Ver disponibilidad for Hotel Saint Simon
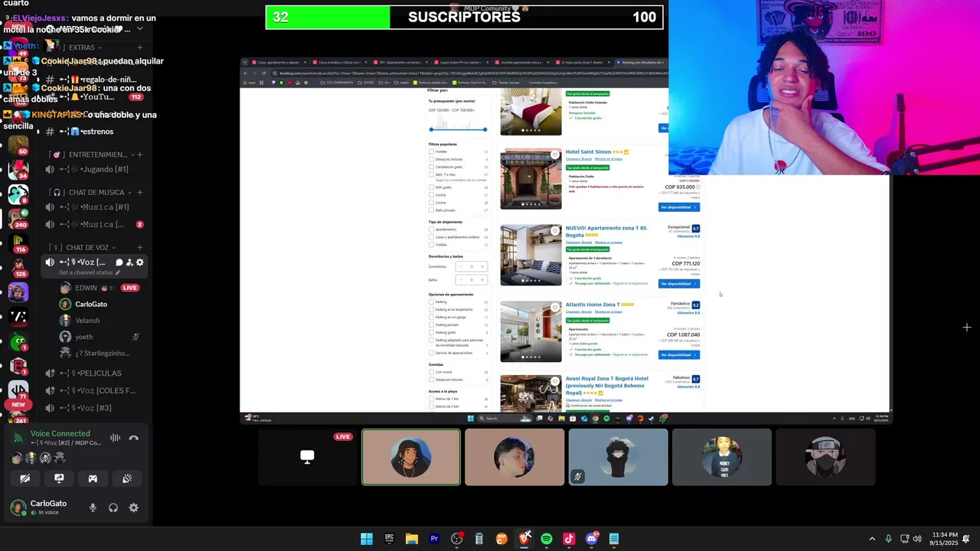This screenshot has height=551, width=980. (x=679, y=207)
